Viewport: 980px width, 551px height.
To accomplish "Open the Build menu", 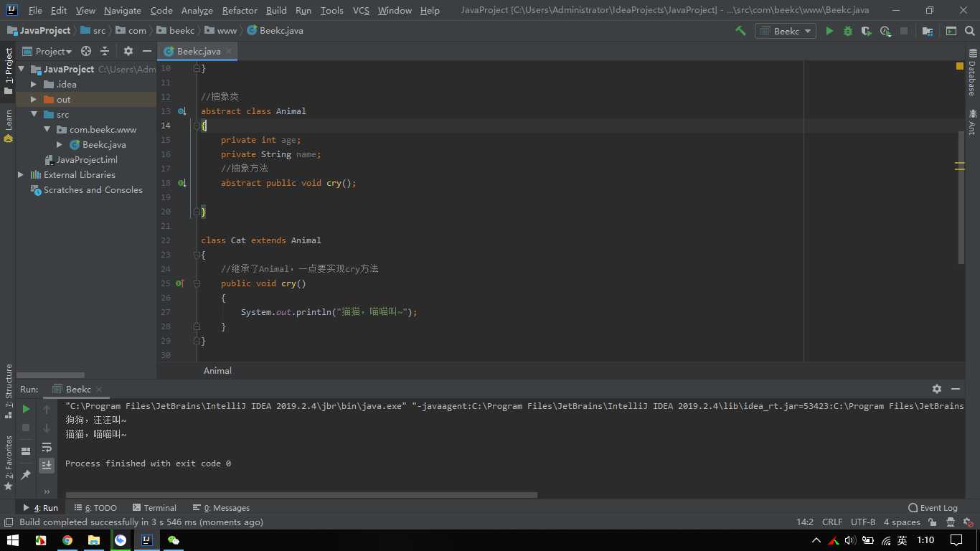I will (276, 10).
